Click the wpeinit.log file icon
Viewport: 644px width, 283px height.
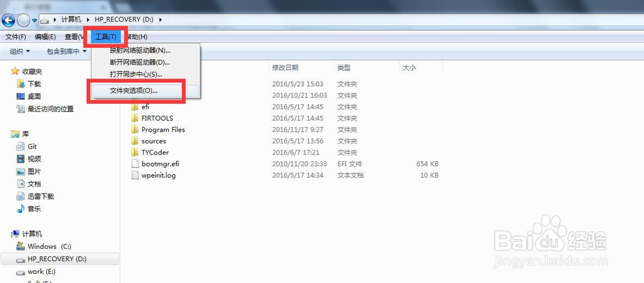(x=135, y=175)
